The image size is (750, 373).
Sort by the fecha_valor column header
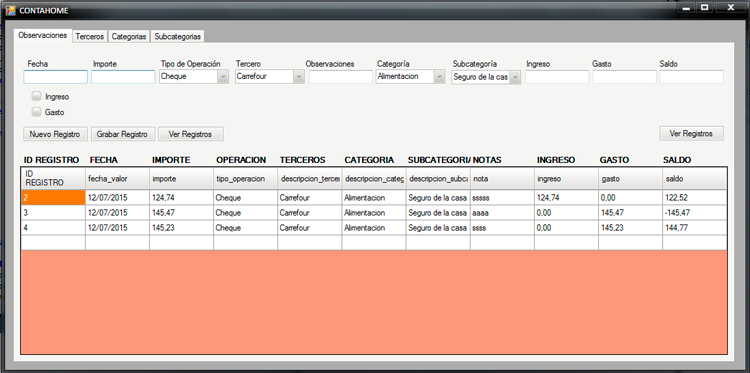pos(117,178)
